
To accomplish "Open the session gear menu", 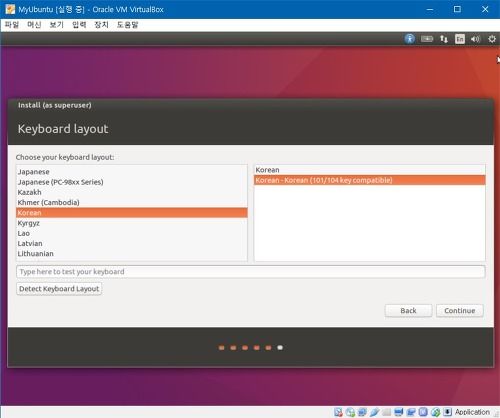I will [x=492, y=39].
